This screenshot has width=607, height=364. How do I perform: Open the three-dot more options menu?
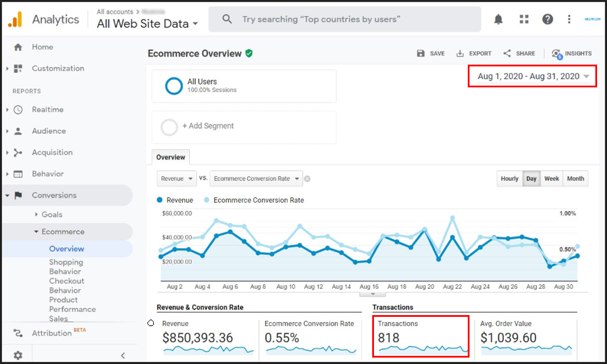(x=569, y=19)
